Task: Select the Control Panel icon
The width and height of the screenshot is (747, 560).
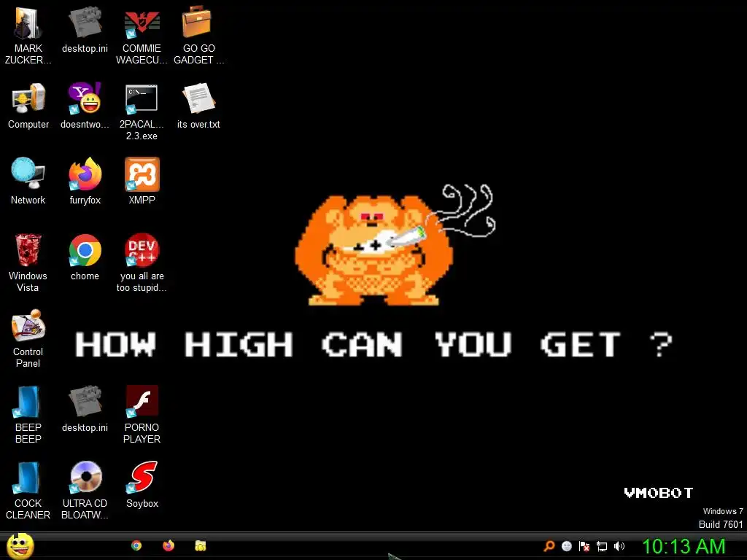Action: (28, 339)
